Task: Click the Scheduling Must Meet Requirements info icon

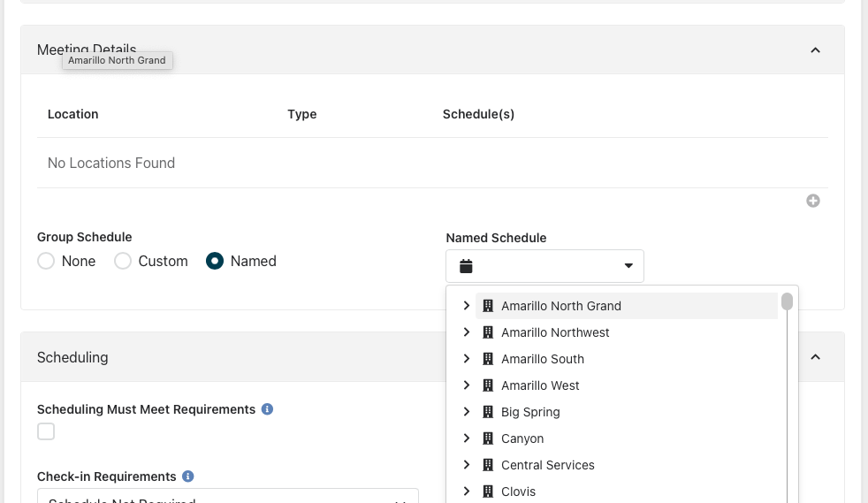Action: pyautogui.click(x=267, y=409)
